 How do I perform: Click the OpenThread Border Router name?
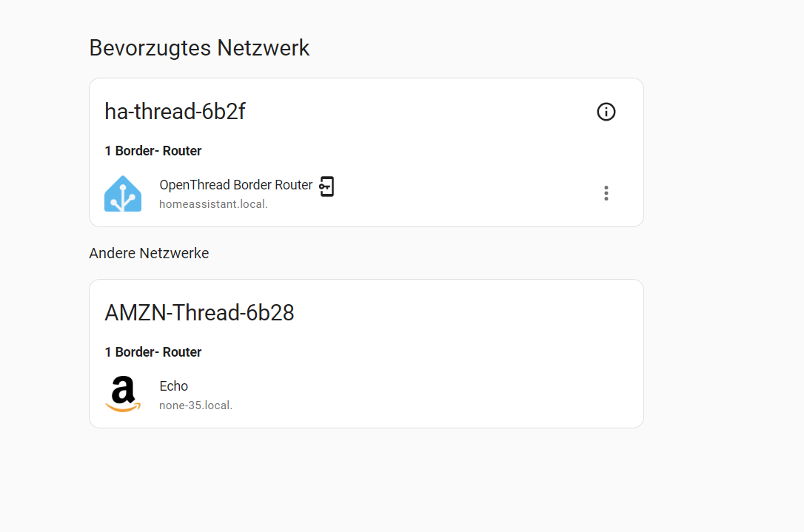click(236, 185)
